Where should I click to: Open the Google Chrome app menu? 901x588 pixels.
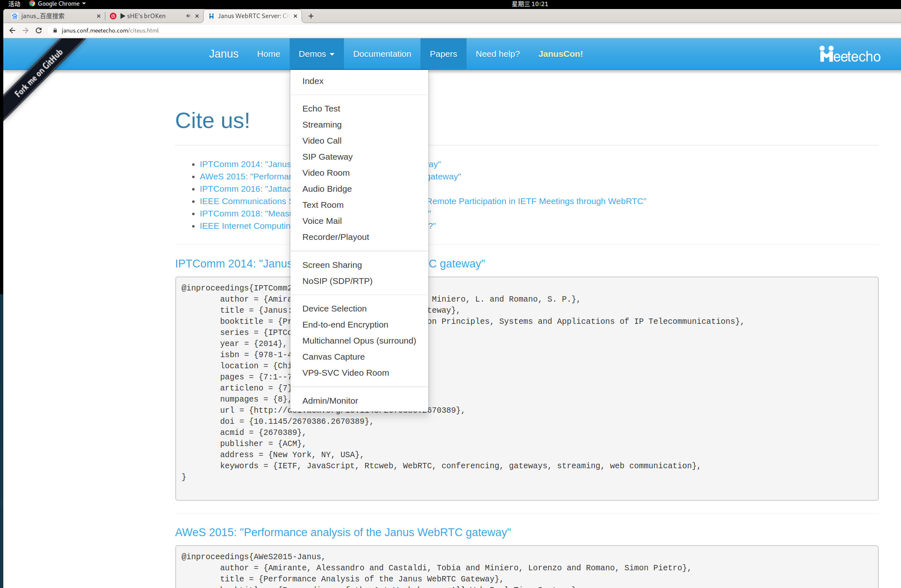click(58, 4)
